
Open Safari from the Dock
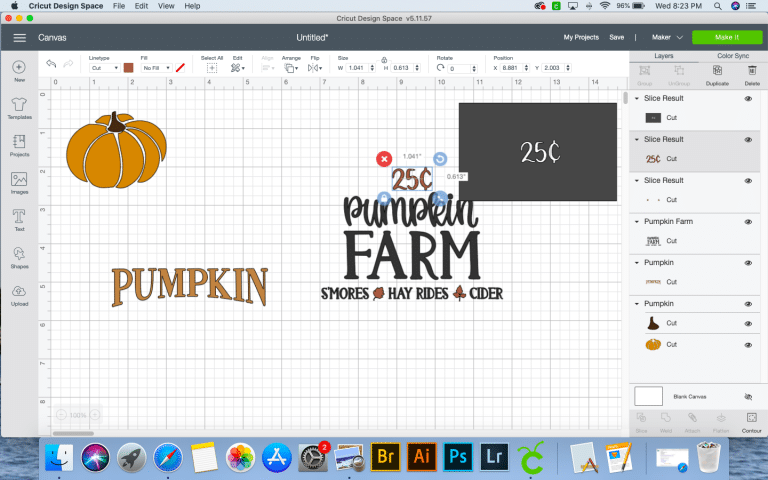pyautogui.click(x=168, y=457)
